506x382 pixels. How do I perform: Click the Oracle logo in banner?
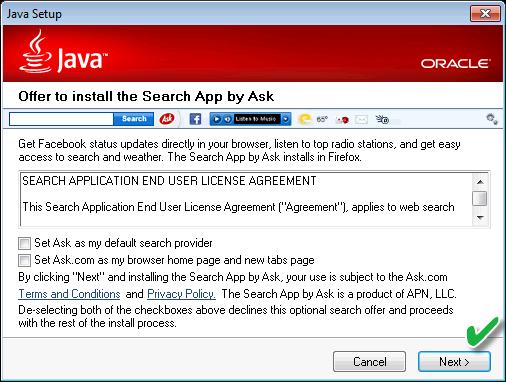456,64
